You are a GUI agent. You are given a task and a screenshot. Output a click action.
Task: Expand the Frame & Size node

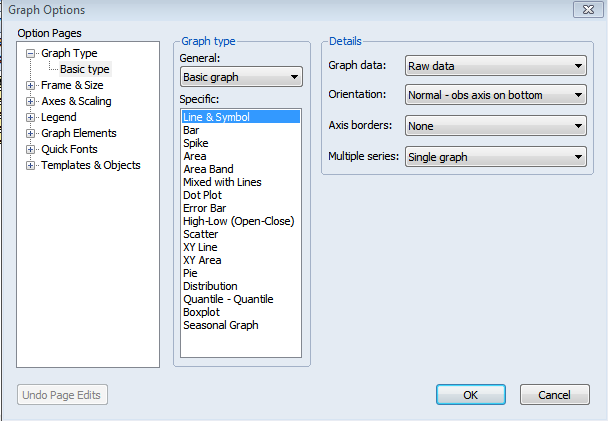click(x=31, y=86)
